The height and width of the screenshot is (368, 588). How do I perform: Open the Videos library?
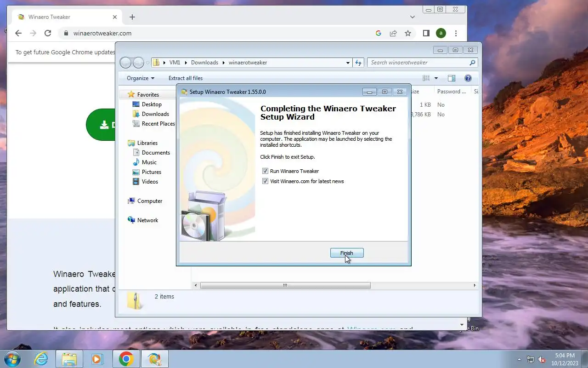[150, 182]
